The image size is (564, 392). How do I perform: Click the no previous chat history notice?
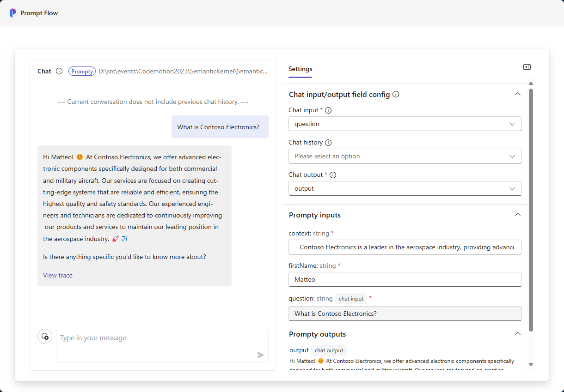[153, 102]
